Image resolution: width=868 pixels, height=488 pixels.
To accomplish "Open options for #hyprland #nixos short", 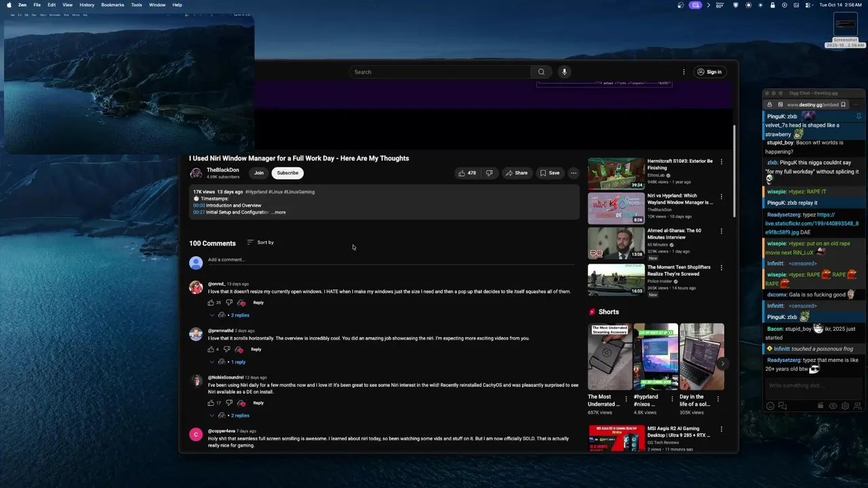I will coord(672,399).
